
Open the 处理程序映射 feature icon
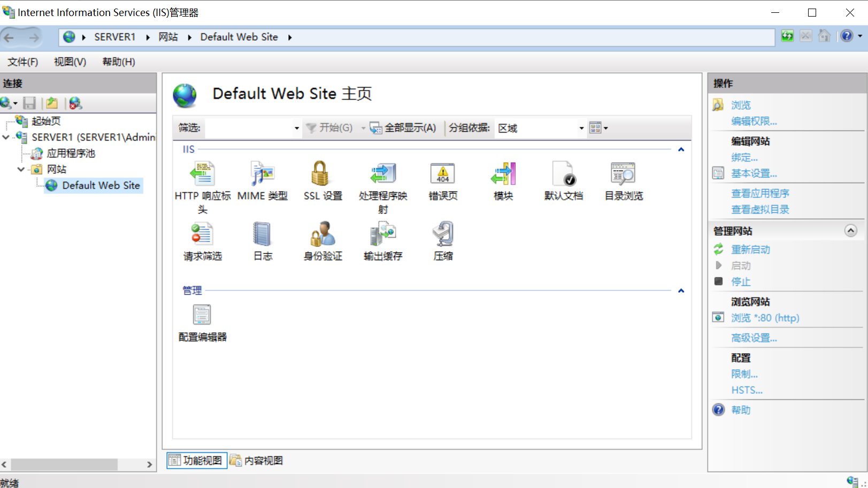pos(383,174)
